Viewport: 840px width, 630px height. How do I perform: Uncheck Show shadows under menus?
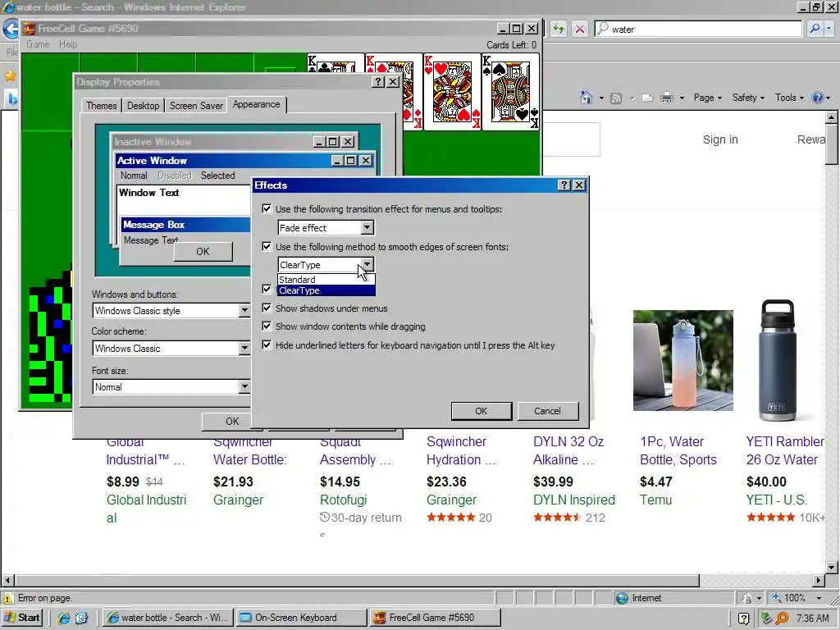pos(267,308)
